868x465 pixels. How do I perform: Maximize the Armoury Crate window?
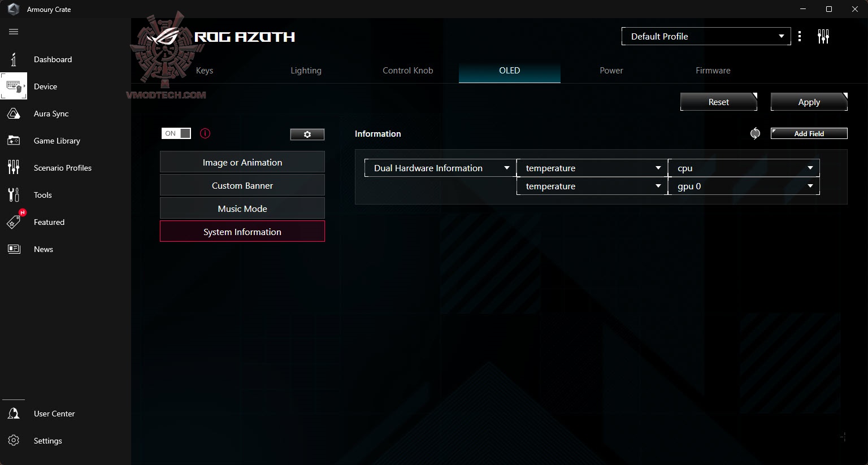point(829,9)
